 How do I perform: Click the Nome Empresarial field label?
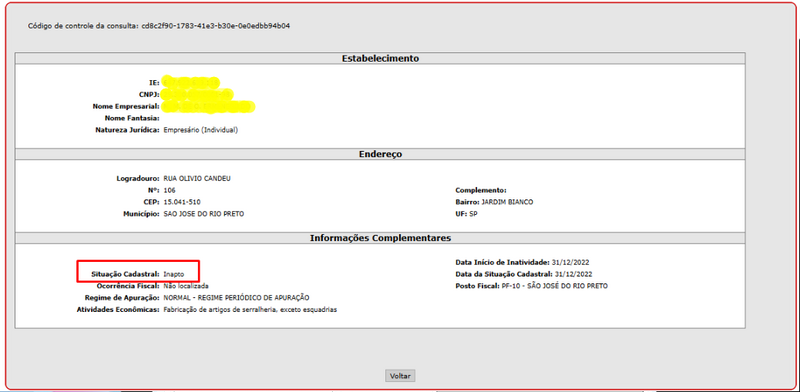coord(126,106)
